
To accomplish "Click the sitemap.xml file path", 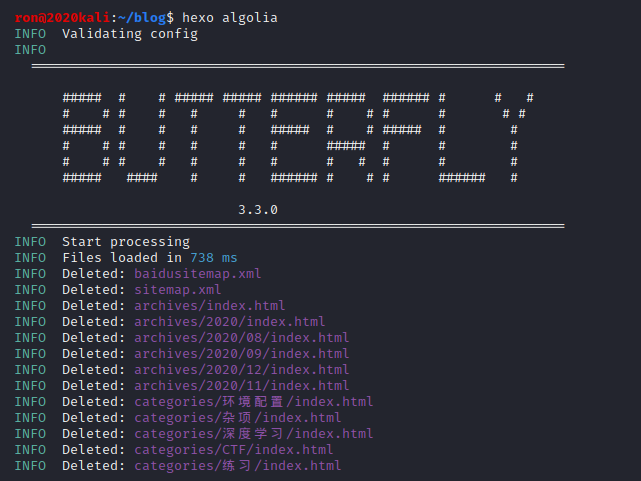I will [178, 290].
